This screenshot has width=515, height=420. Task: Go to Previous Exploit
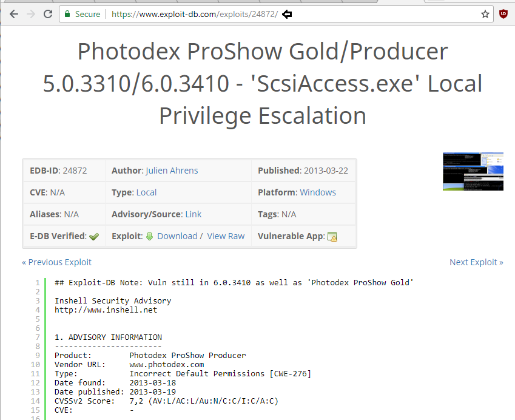(x=57, y=262)
